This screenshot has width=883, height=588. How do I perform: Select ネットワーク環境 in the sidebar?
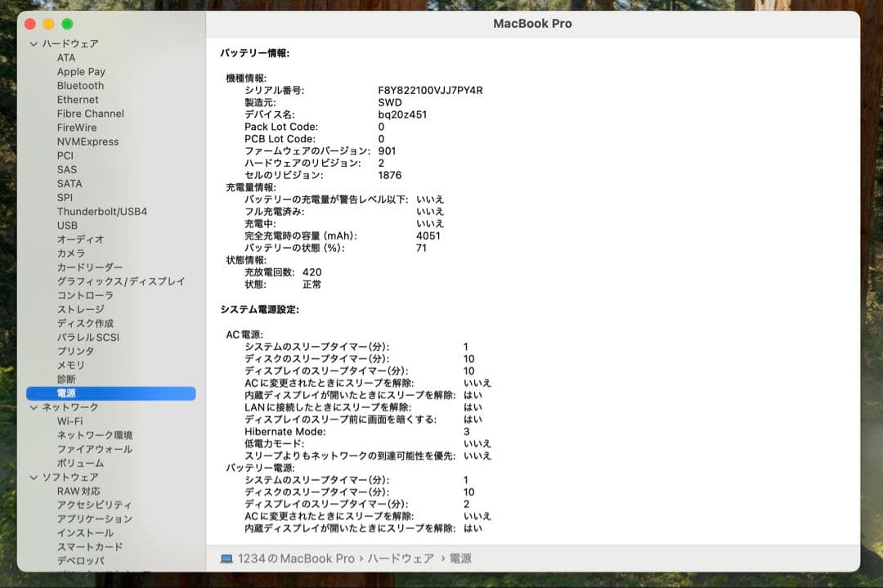[95, 435]
